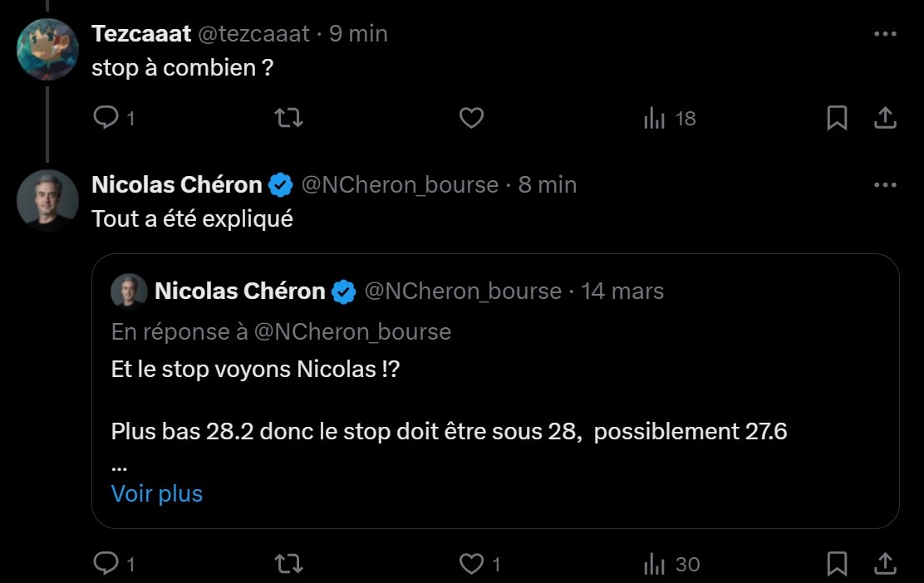Open more options for Nicolas Chéron's reply
Viewport: 924px width, 583px height.
point(886,185)
